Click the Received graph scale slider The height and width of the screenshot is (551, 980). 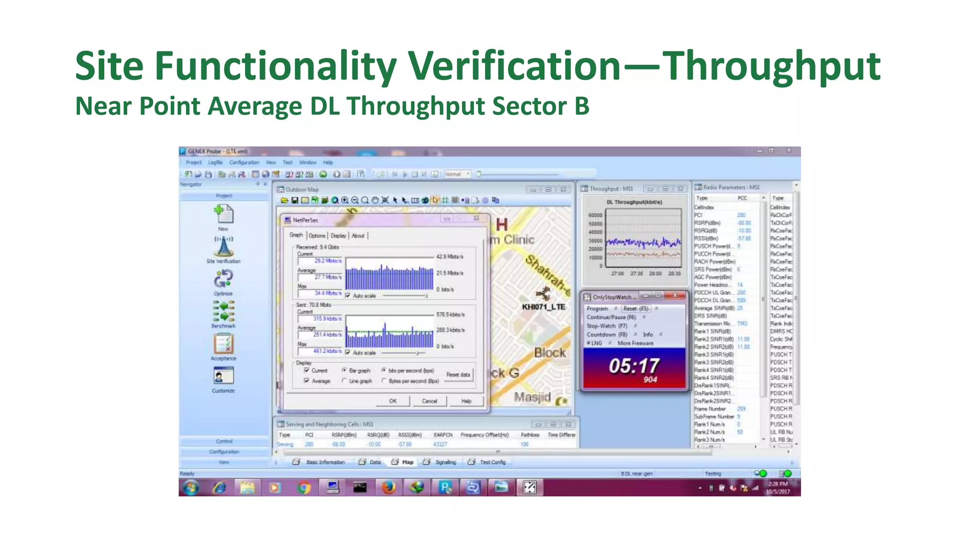click(x=405, y=296)
